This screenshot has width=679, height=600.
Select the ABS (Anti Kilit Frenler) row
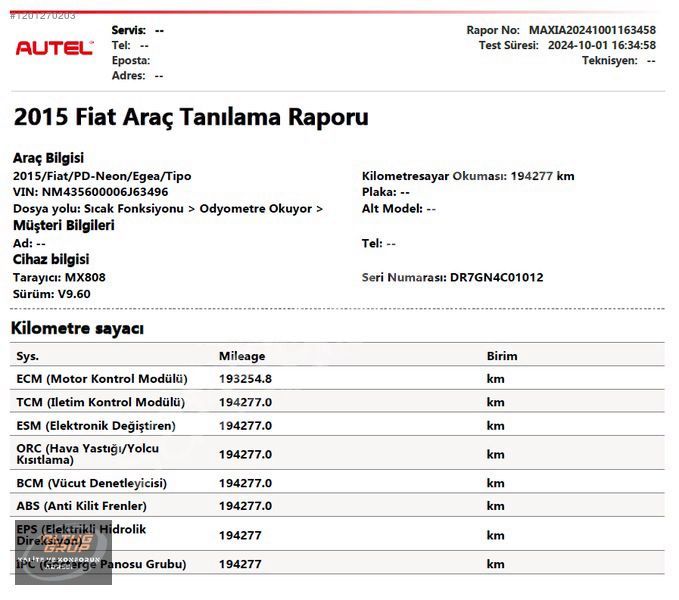tap(337, 506)
